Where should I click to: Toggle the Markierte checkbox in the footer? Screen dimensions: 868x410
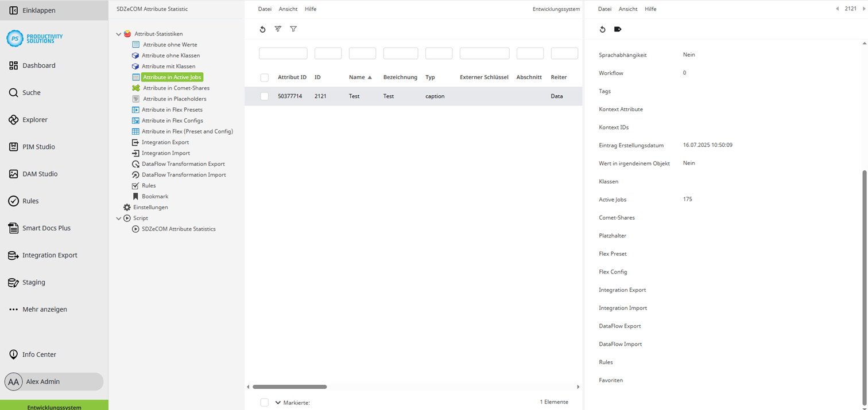(264, 402)
